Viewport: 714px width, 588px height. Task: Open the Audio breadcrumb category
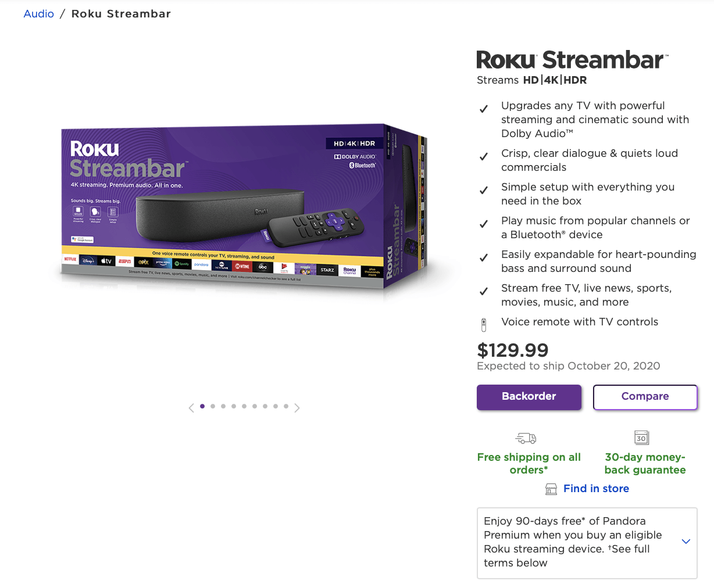38,13
